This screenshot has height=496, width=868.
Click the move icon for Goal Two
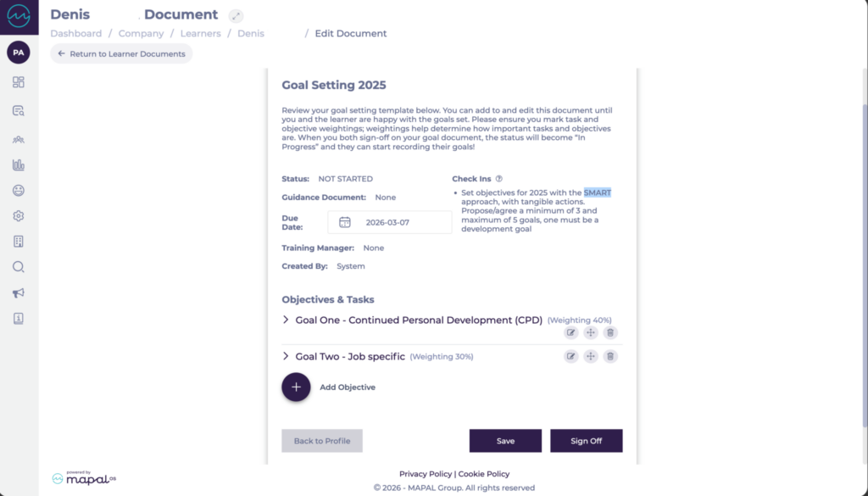tap(591, 357)
